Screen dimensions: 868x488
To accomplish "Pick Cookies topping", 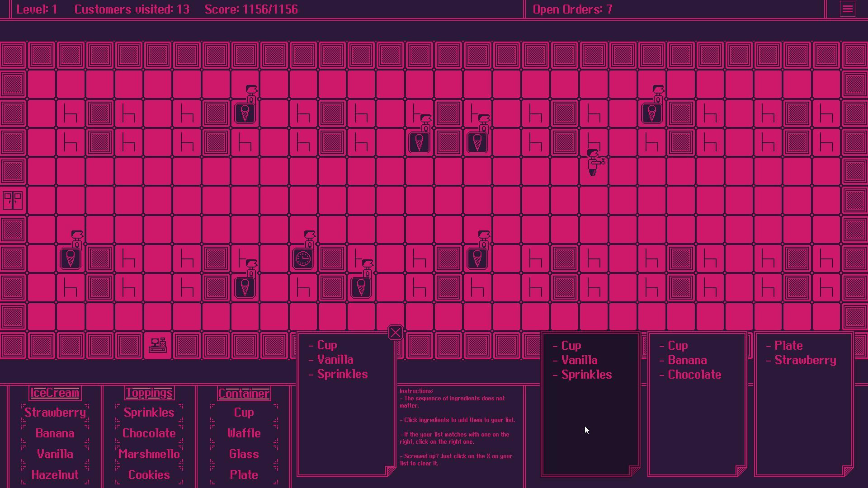I will [149, 475].
